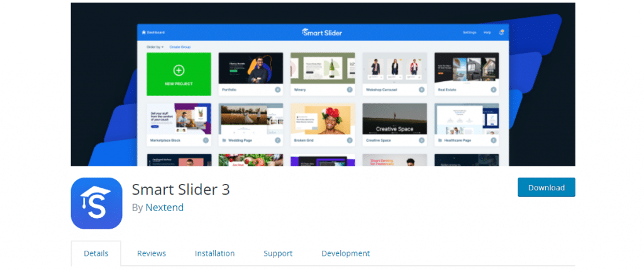Go to the Development tab

click(x=345, y=253)
